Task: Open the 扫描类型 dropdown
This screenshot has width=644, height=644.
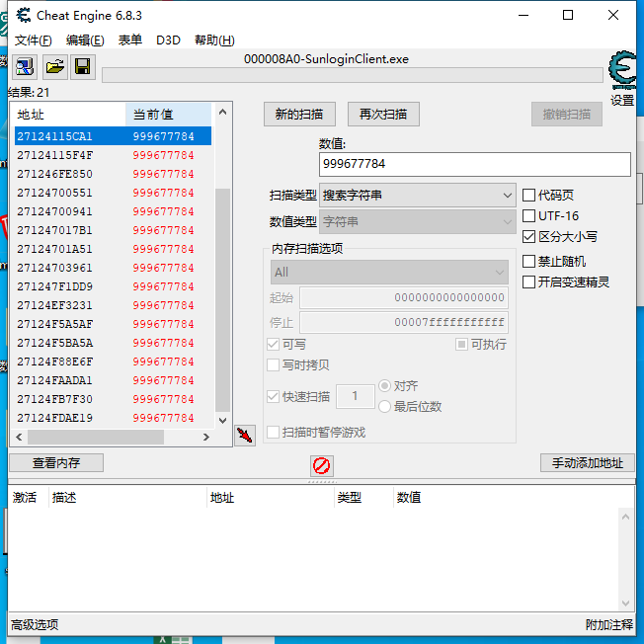Action: coord(418,196)
